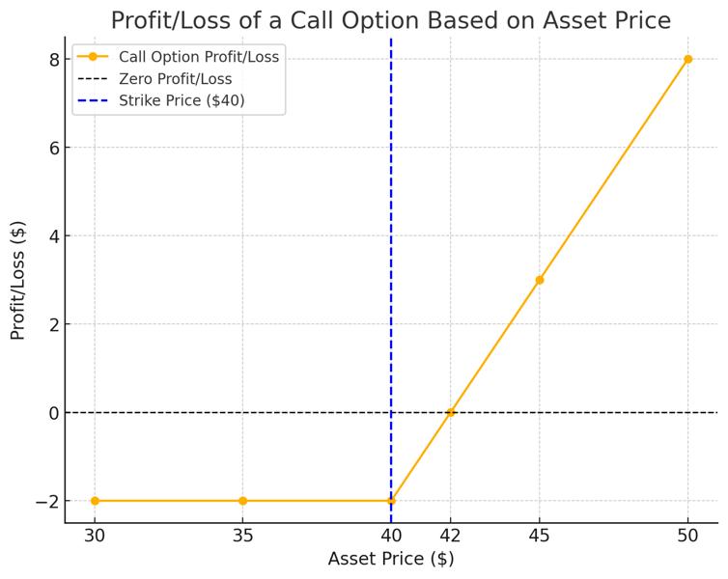Select the data point at asset price 45
The width and height of the screenshot is (728, 579).
(x=540, y=280)
